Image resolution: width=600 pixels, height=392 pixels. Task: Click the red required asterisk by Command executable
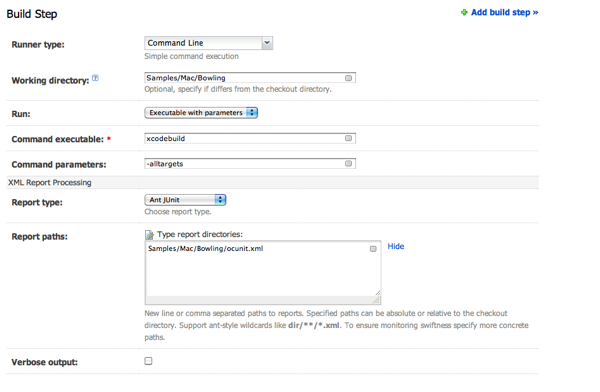[x=109, y=138]
